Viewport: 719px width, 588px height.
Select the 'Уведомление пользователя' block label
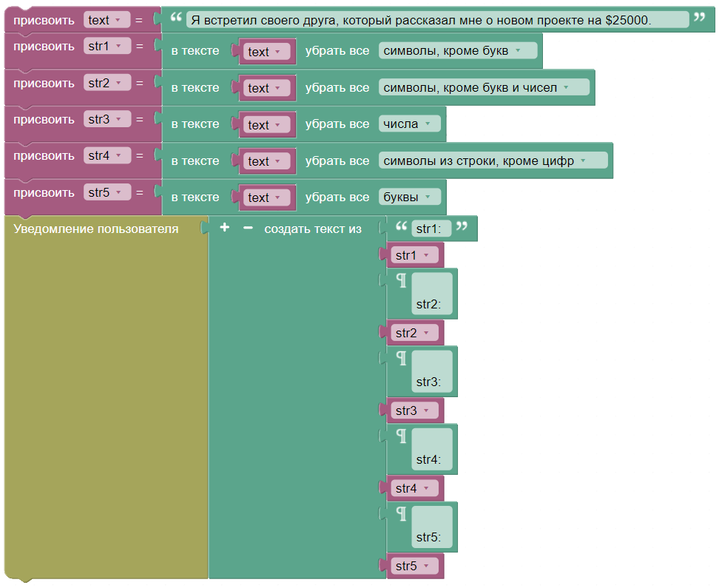tap(96, 229)
